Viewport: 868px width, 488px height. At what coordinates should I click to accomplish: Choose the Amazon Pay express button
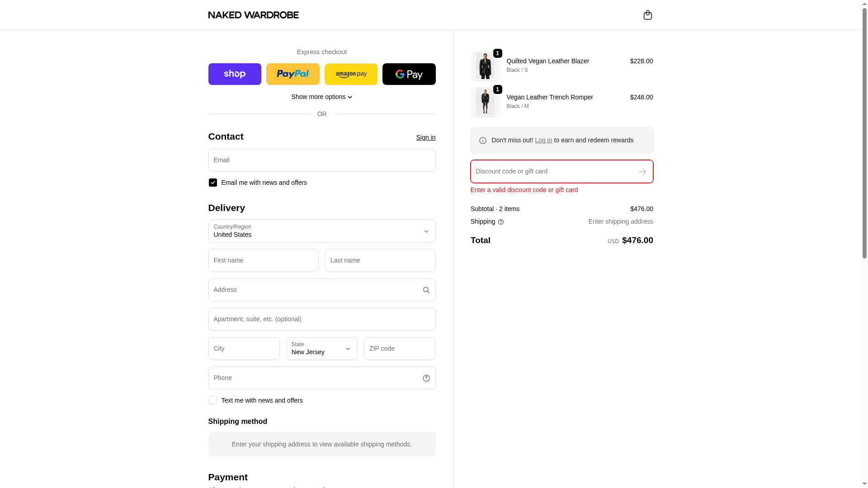(x=351, y=74)
